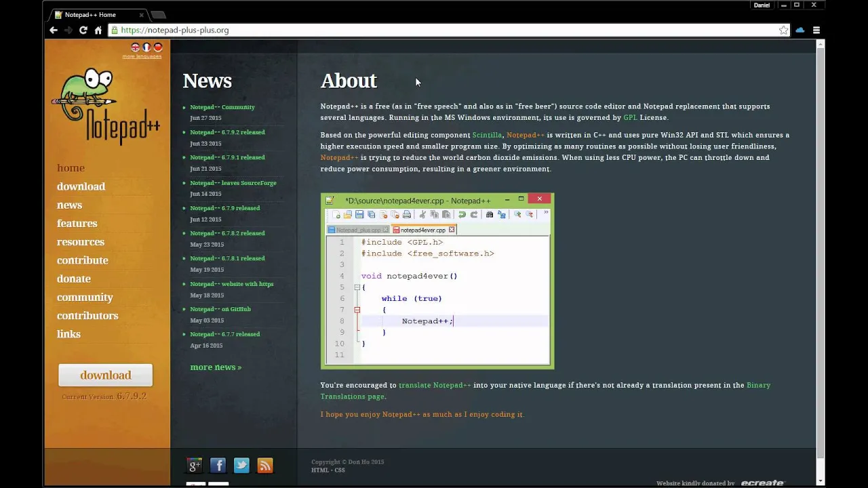868x488 pixels.
Task: Open the Chrome hamburger menu
Action: (x=816, y=30)
